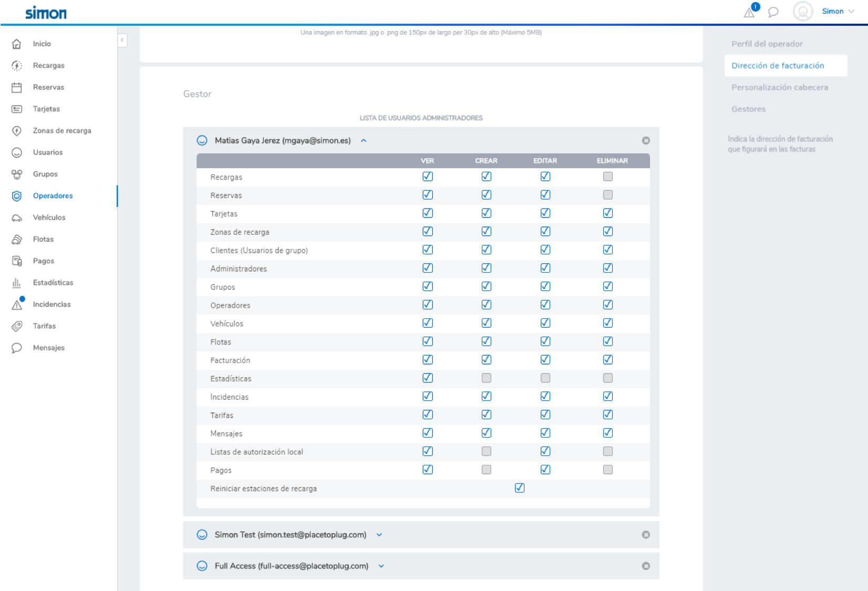Open Recargas via lightning sidebar icon
This screenshot has height=591, width=868.
17,66
